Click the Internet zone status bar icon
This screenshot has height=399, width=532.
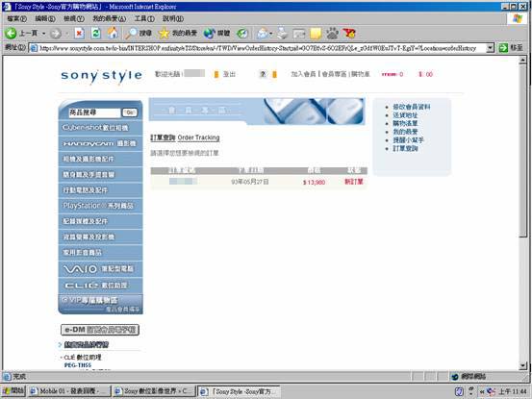tap(455, 377)
